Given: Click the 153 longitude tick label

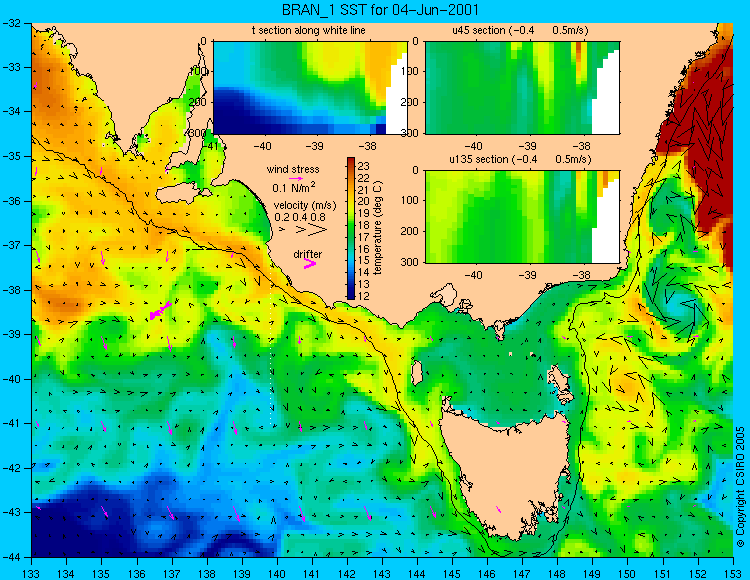Looking at the screenshot, I should coord(733,574).
